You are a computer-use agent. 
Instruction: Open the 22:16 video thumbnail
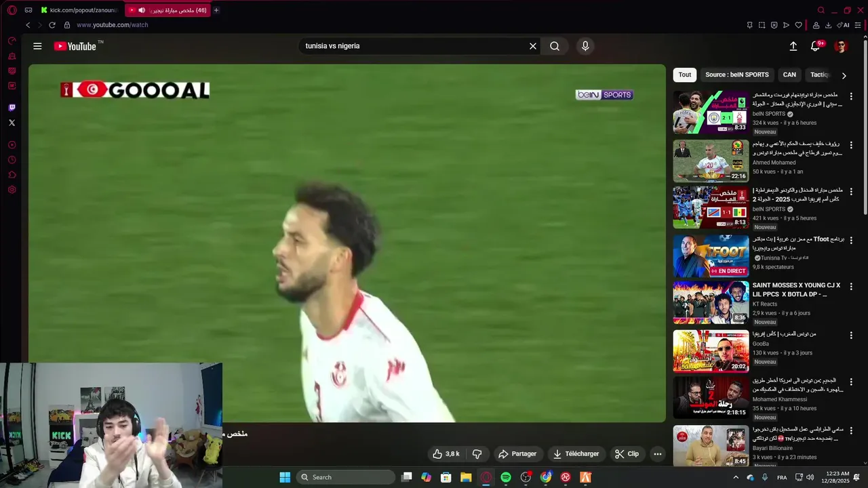711,161
